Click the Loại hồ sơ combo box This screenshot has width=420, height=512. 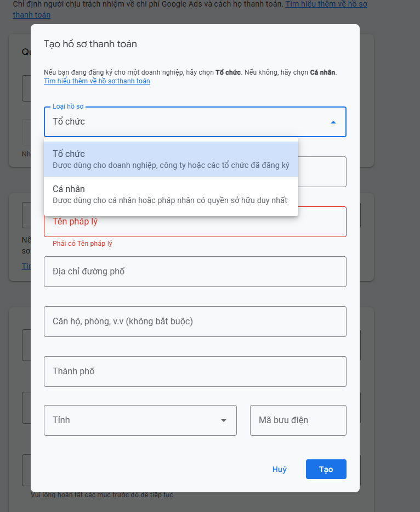coord(195,122)
